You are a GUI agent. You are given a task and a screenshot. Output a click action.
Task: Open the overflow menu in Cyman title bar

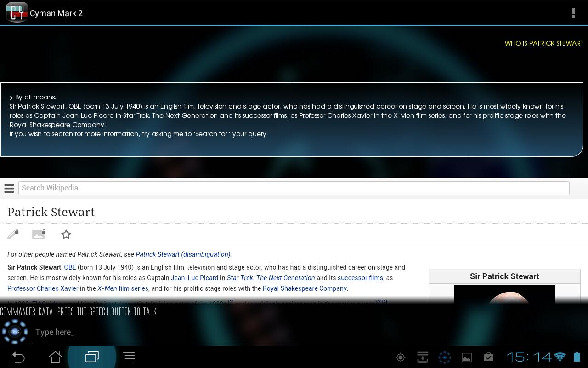tap(573, 13)
